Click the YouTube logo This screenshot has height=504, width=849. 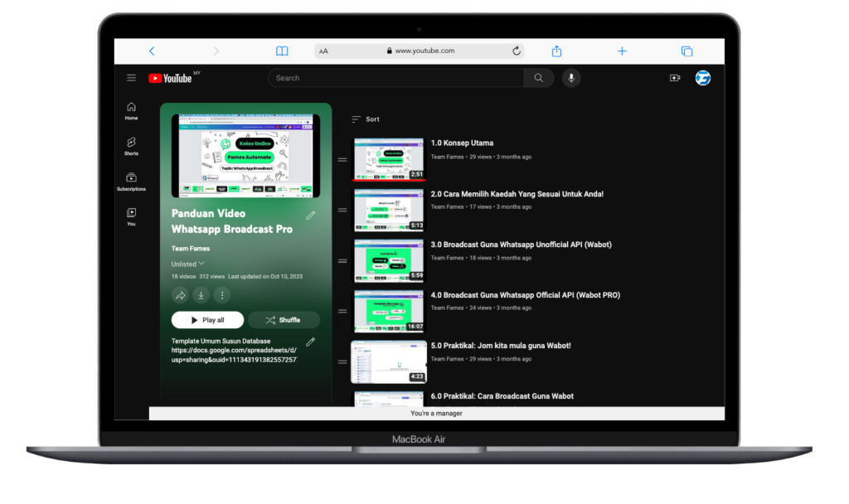[x=171, y=78]
